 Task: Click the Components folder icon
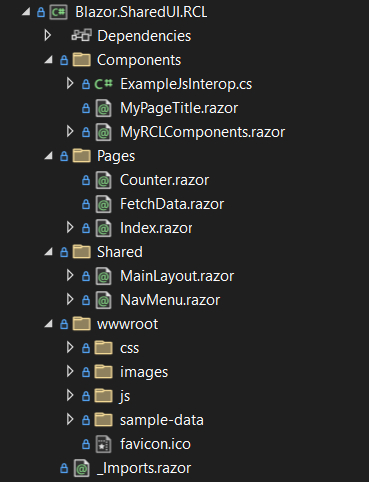pyautogui.click(x=82, y=60)
